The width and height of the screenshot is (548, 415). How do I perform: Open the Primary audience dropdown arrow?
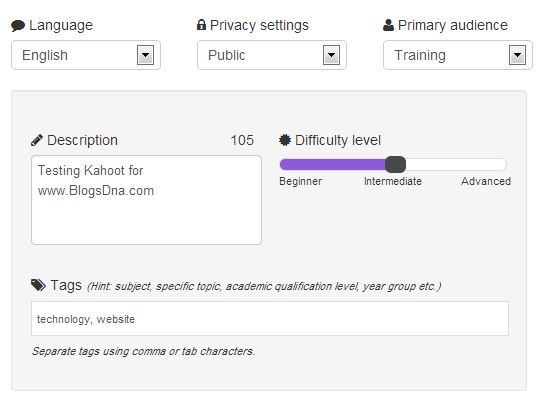click(517, 55)
